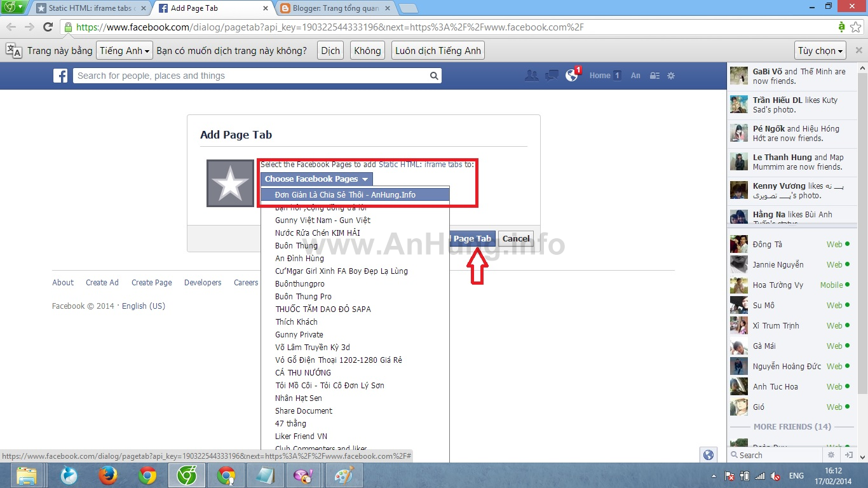The height and width of the screenshot is (488, 868).
Task: Click the Facebook logo icon in header
Action: point(60,76)
